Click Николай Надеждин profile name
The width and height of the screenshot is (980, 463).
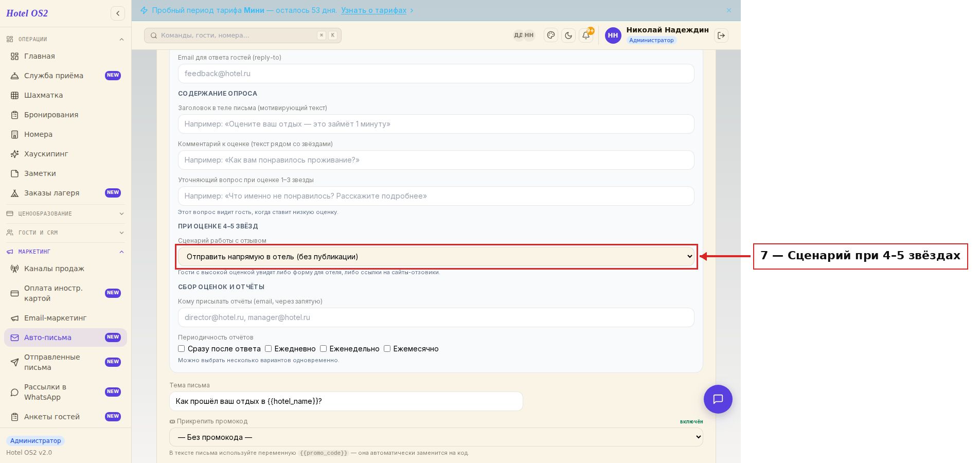pyautogui.click(x=667, y=30)
